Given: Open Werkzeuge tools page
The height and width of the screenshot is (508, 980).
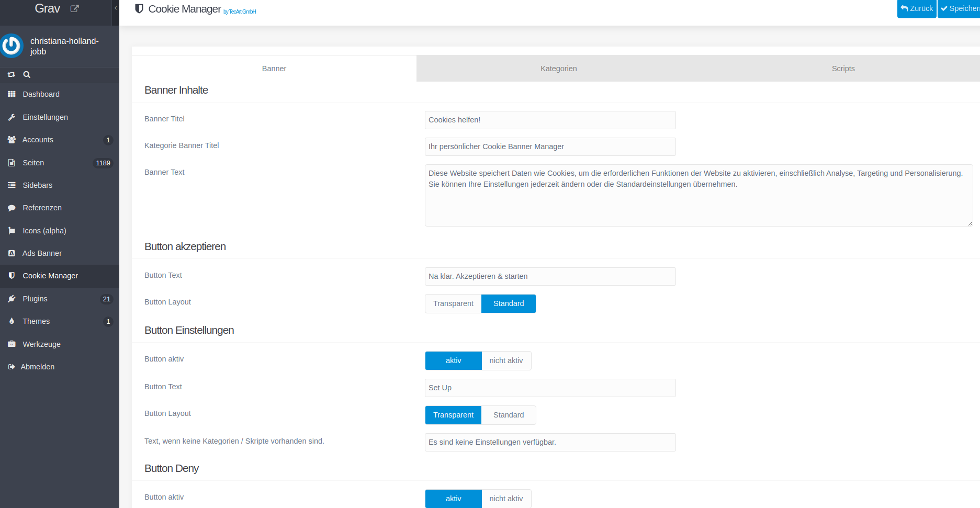Looking at the screenshot, I should click(60, 344).
